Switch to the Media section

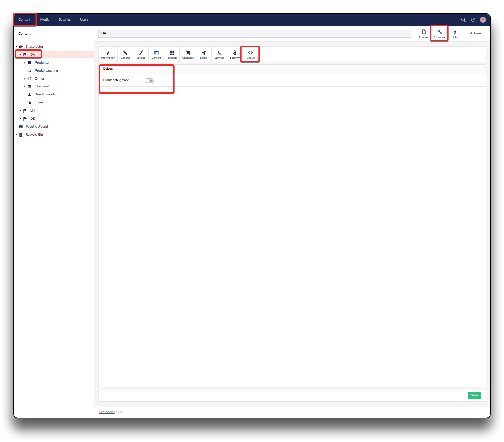click(x=45, y=20)
